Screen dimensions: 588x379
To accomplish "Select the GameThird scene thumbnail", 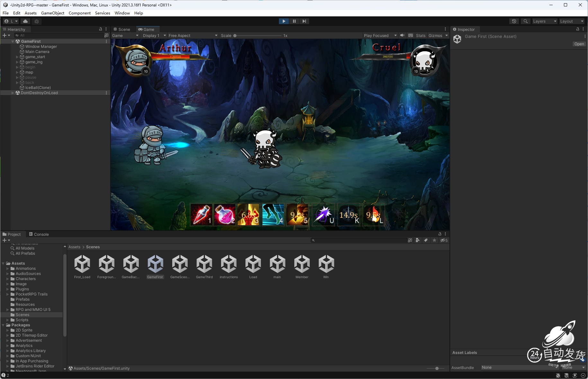I will pyautogui.click(x=204, y=267).
